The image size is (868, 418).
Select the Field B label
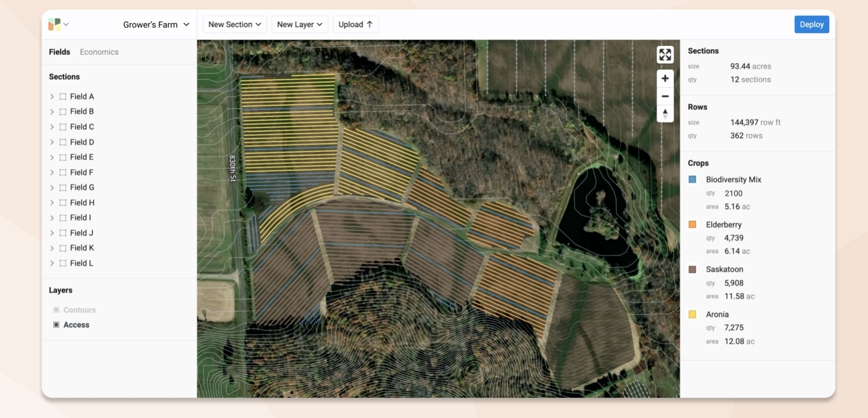coord(82,112)
